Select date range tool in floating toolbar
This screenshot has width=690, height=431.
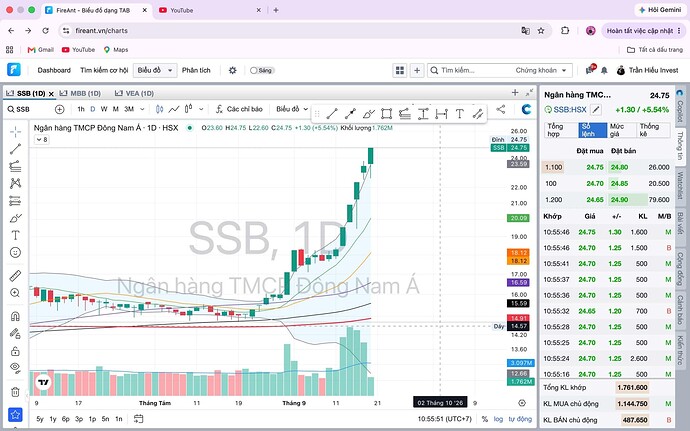pos(441,114)
